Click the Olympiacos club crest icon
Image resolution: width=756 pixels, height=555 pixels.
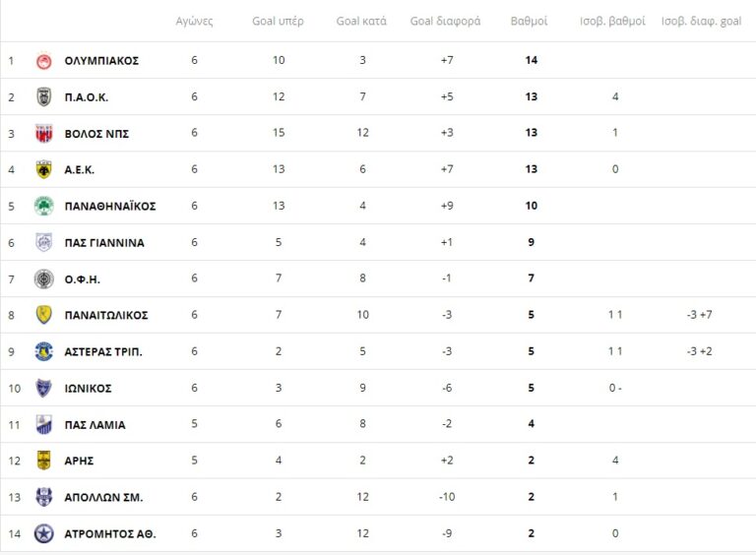click(43, 61)
